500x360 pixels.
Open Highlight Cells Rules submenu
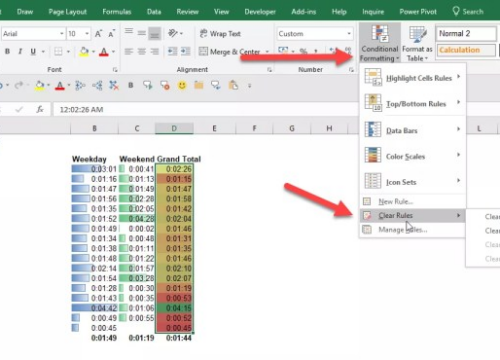(413, 78)
